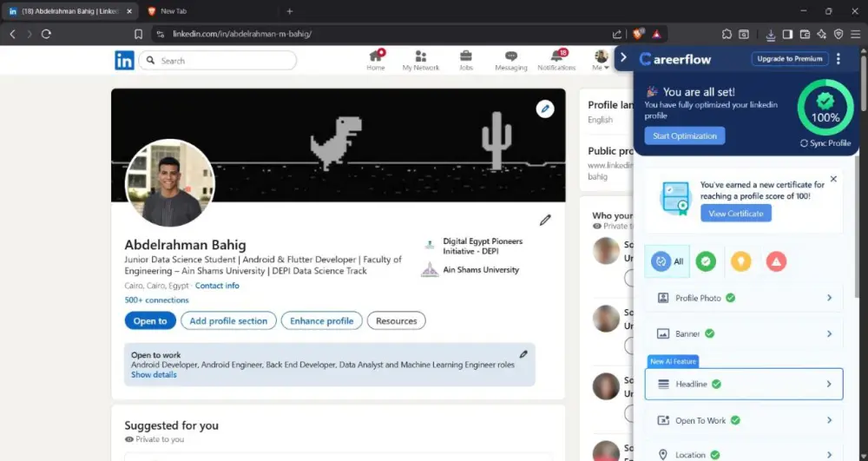Open a new browser tab
This screenshot has height=461, width=868.
(x=290, y=11)
